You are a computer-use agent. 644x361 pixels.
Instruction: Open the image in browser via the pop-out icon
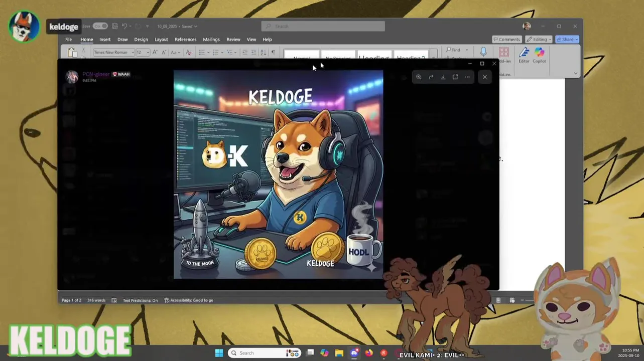click(455, 77)
